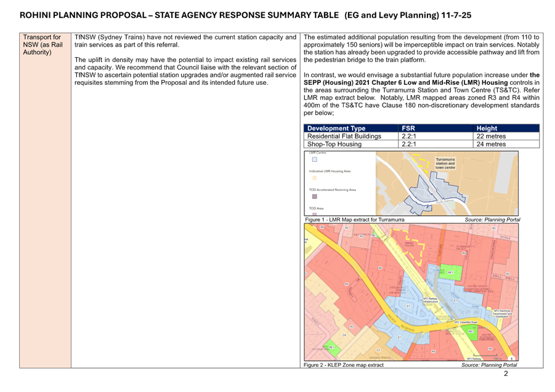Image resolution: width=555 pixels, height=392 pixels.
Task: Click the Indicative LMR Housing Area swatch
Action: pos(314,178)
